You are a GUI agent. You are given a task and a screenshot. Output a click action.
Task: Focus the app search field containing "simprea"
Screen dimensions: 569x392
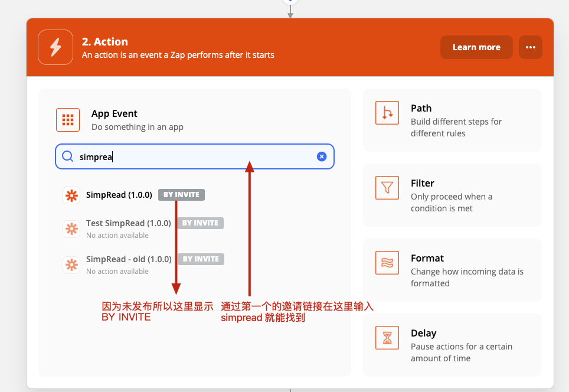click(x=195, y=156)
